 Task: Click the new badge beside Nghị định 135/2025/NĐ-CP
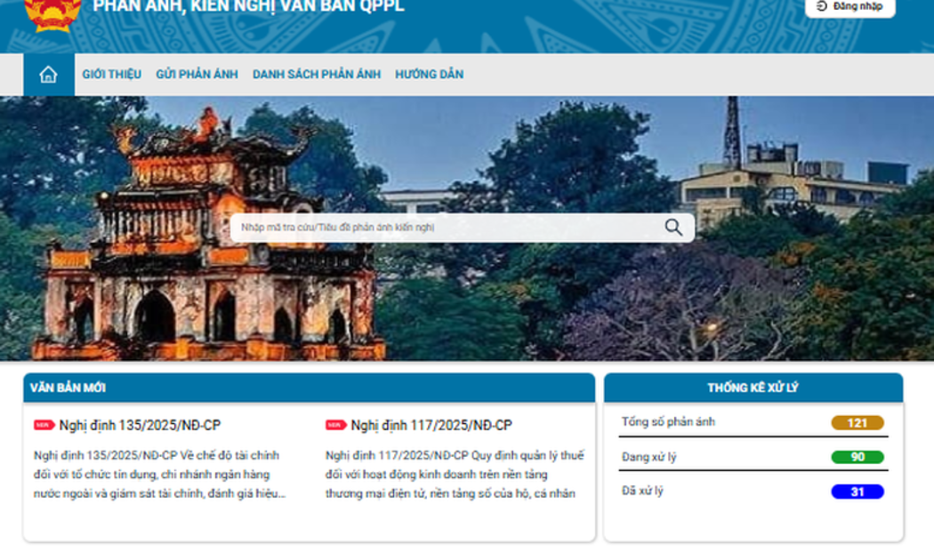coord(44,425)
